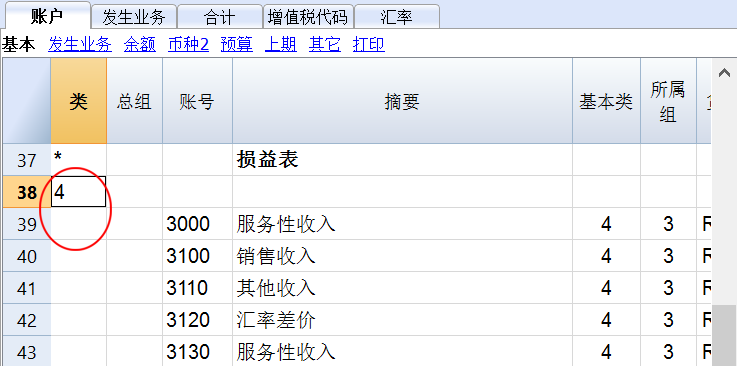The width and height of the screenshot is (737, 366).
Task: Select the 类 column header
Action: pyautogui.click(x=78, y=101)
